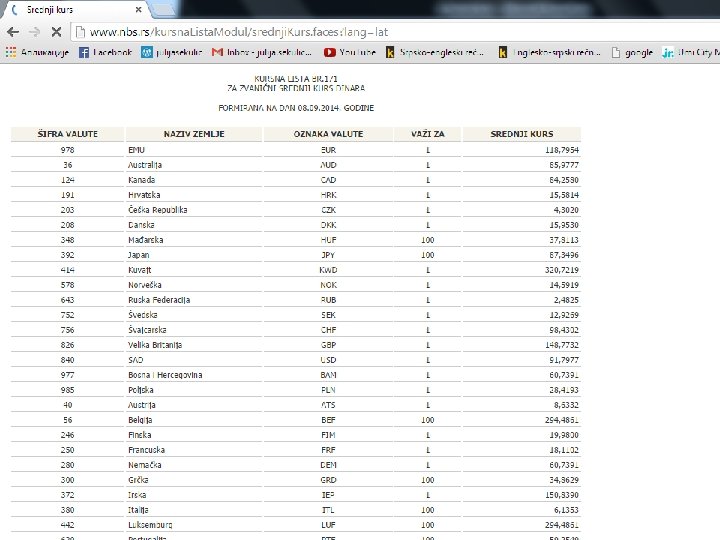The image size is (720, 540).
Task: Click the GBP currency code
Action: [x=328, y=345]
